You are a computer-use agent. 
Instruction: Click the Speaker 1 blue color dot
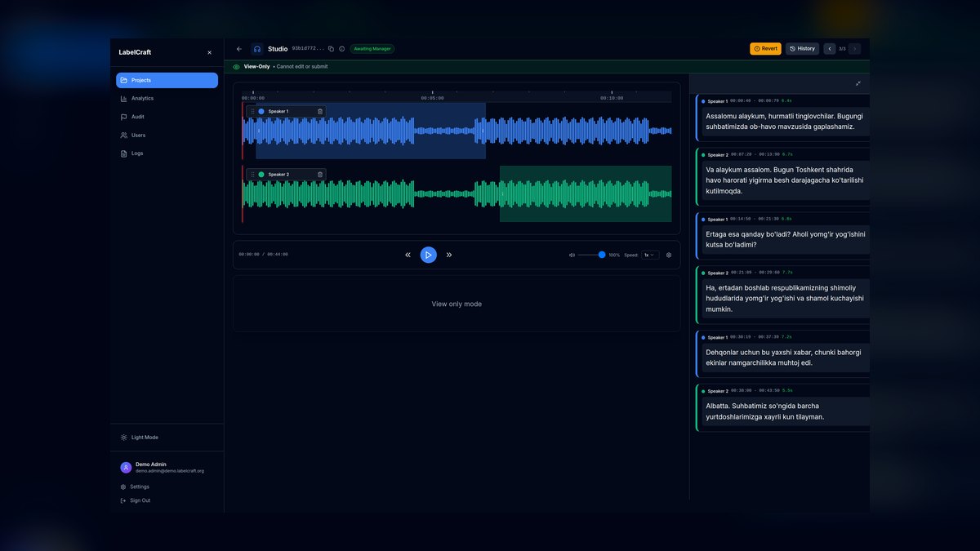[261, 111]
